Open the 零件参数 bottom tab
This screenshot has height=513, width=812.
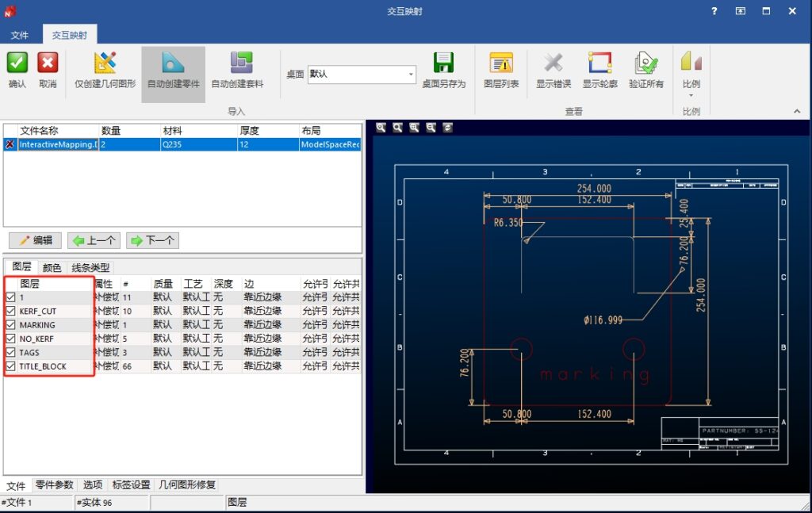[54, 484]
